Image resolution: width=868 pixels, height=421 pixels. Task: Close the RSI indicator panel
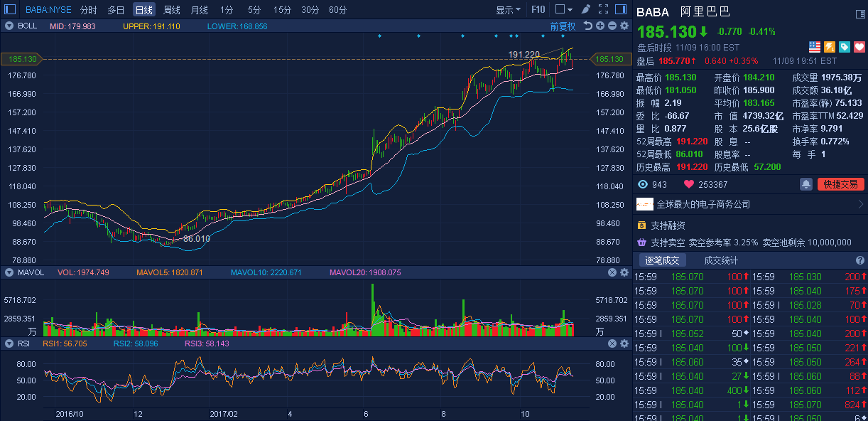[x=612, y=343]
